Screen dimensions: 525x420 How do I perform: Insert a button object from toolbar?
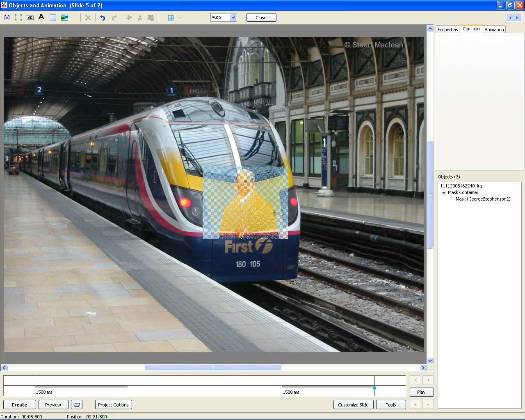[x=30, y=18]
